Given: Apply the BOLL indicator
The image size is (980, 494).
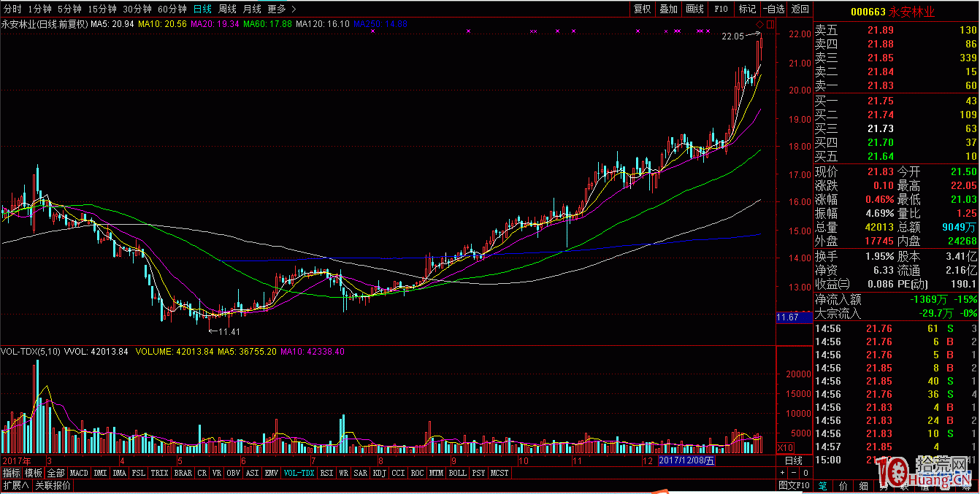Looking at the screenshot, I should point(458,473).
